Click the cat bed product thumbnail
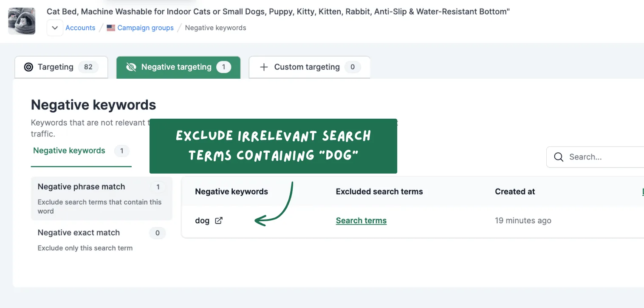 22,21
